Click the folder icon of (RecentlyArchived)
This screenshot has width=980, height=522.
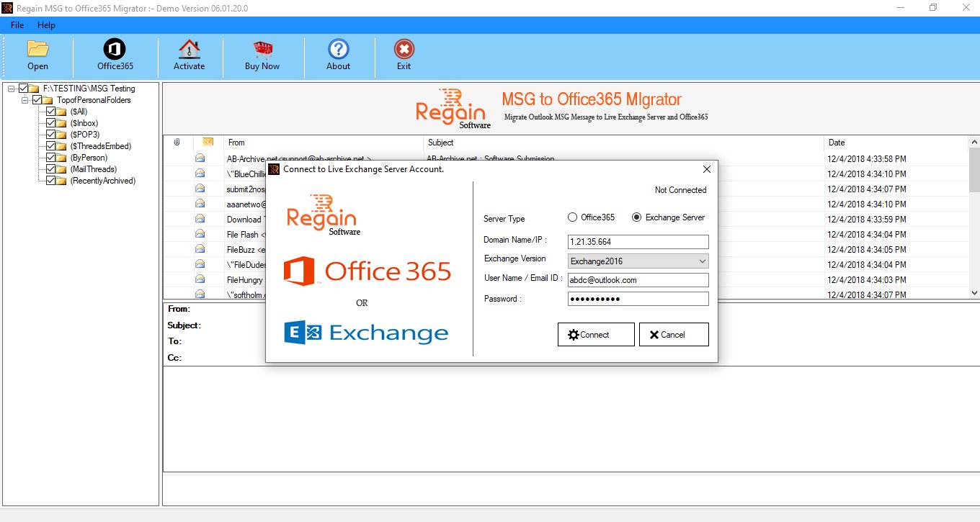pyautogui.click(x=63, y=181)
